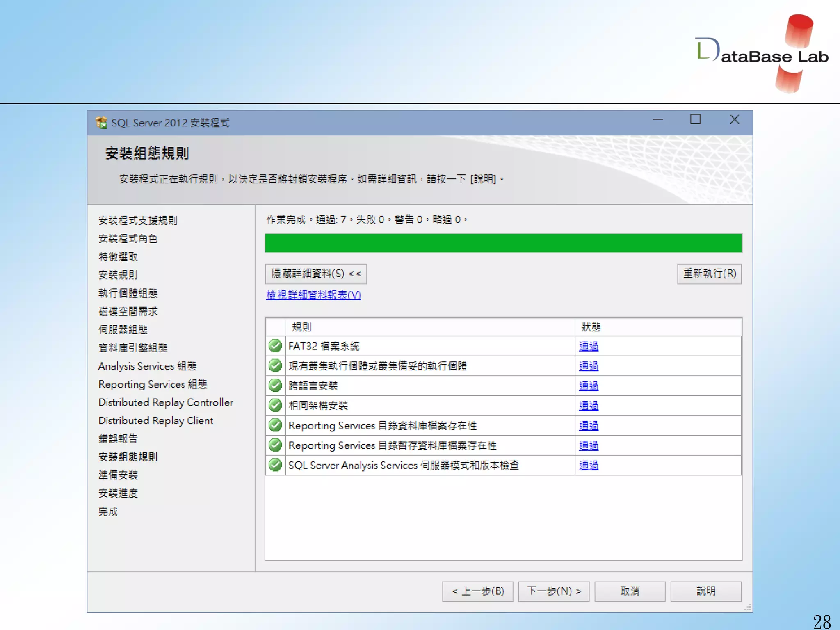Minimize the SQL Server 2012 安裝程式 window
Image resolution: width=840 pixels, height=630 pixels.
[x=658, y=120]
